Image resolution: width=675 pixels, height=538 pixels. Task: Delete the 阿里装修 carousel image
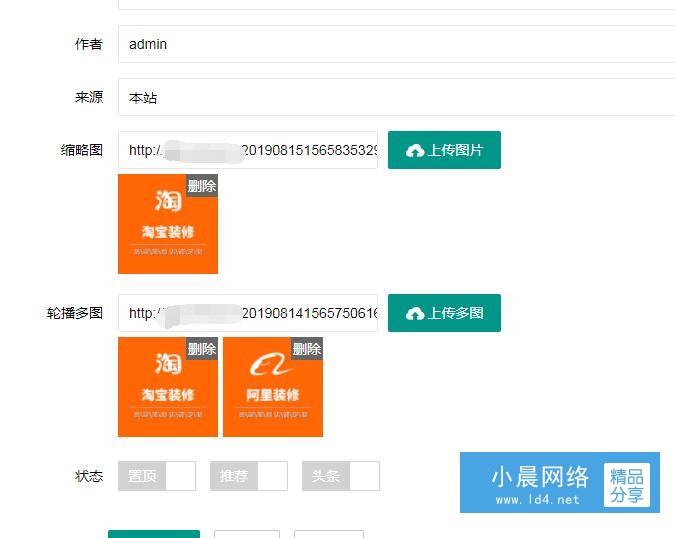tap(307, 349)
